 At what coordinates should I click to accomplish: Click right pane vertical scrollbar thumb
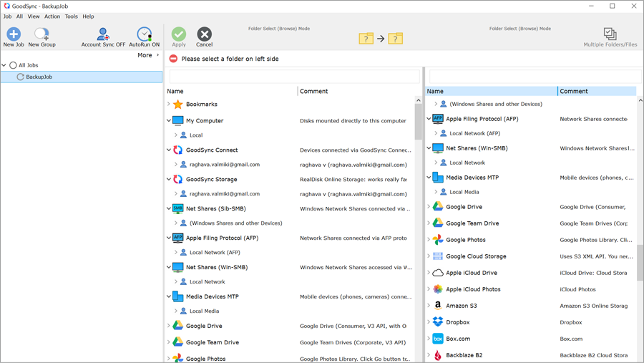click(x=640, y=263)
